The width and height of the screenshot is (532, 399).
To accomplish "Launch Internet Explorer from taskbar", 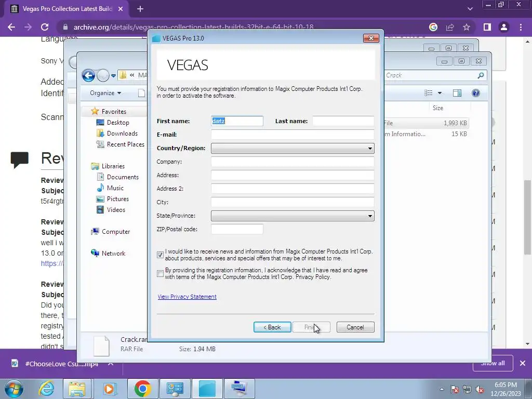I will click(x=46, y=389).
